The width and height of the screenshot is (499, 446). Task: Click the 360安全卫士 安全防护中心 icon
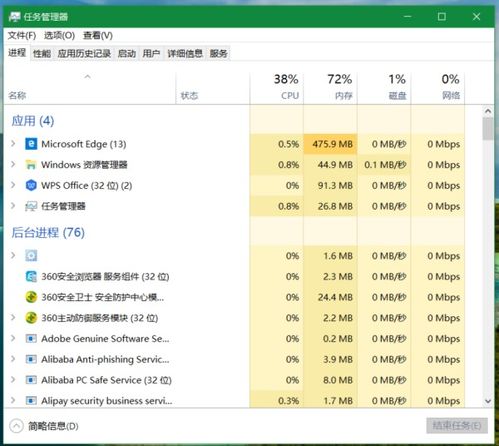(31, 297)
